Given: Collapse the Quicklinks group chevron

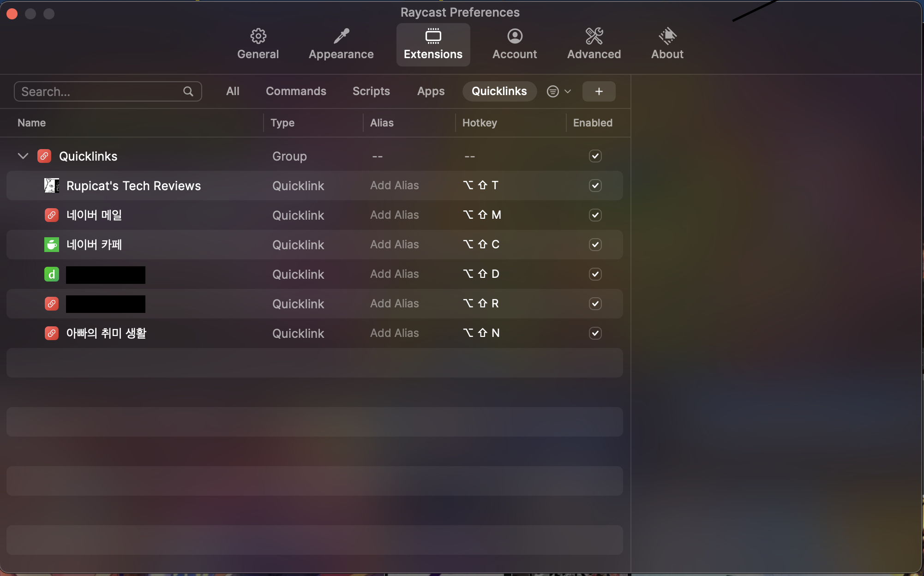Looking at the screenshot, I should point(23,156).
